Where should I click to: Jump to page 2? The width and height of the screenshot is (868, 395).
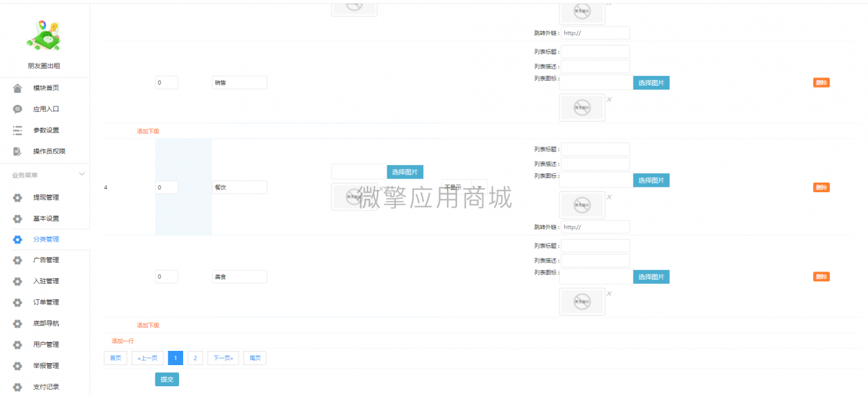pyautogui.click(x=195, y=358)
